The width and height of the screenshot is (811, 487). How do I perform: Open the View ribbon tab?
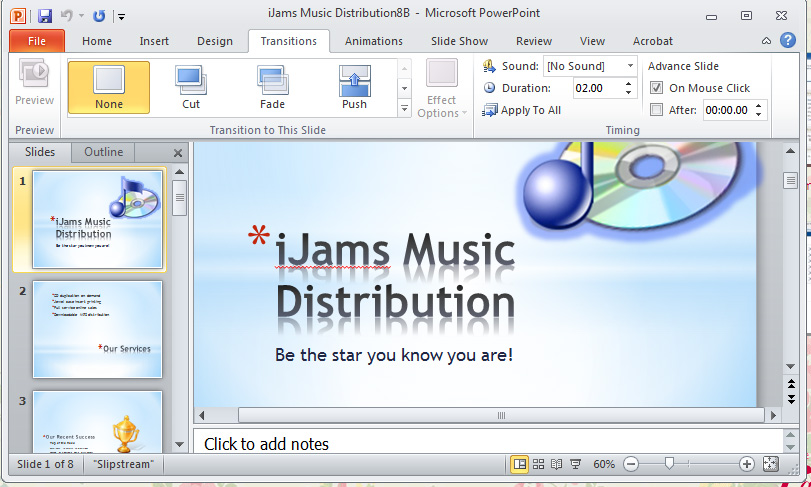click(592, 41)
